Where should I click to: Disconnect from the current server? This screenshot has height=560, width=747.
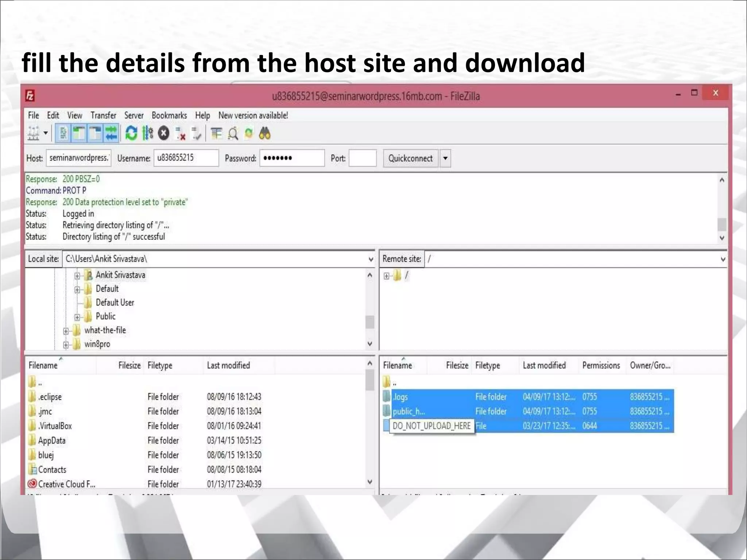180,134
